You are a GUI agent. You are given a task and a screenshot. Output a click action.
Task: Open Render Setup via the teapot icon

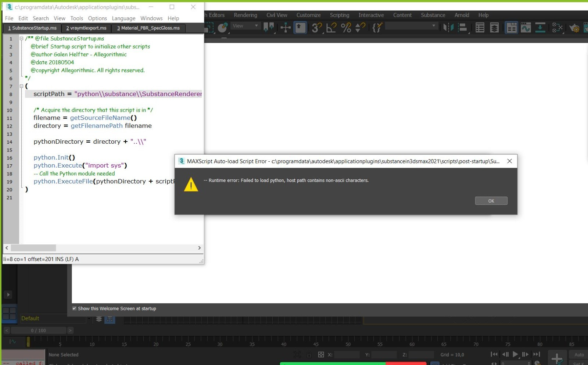click(575, 28)
